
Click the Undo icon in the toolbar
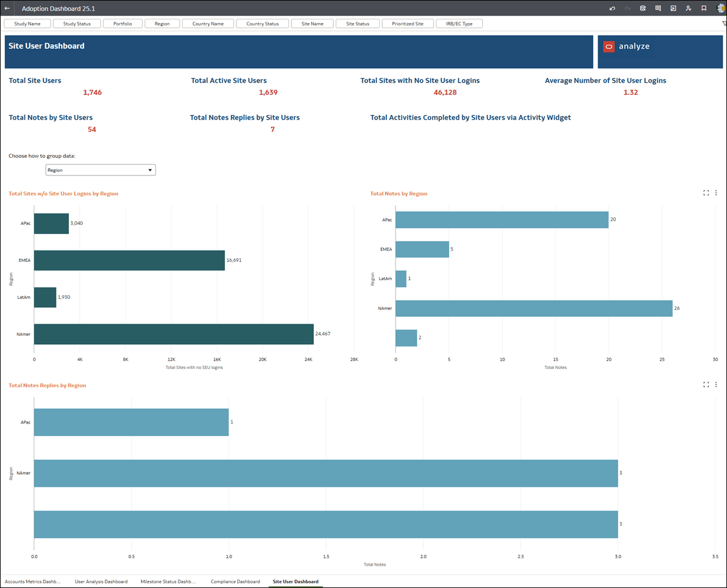pyautogui.click(x=613, y=8)
